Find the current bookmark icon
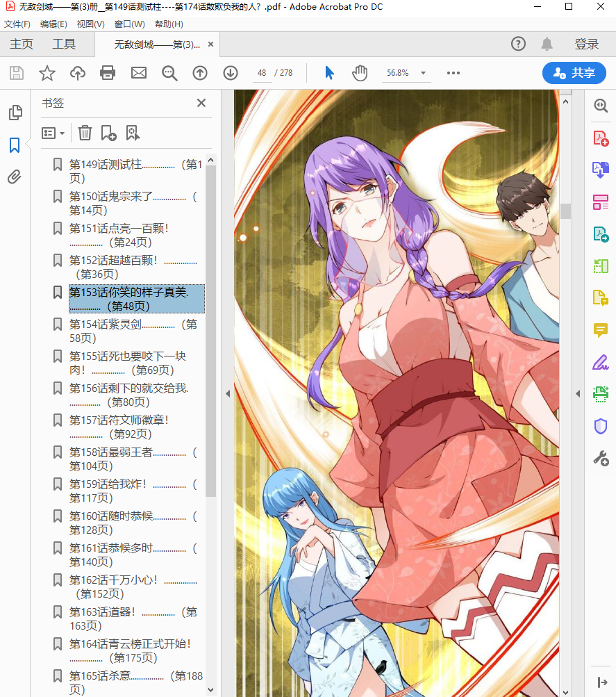The image size is (616, 697). (133, 133)
